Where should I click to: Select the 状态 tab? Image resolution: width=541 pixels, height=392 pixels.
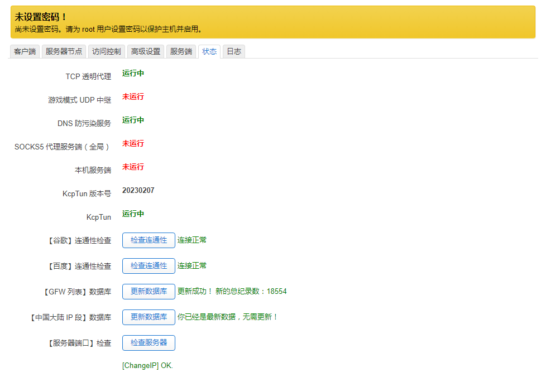pyautogui.click(x=209, y=52)
